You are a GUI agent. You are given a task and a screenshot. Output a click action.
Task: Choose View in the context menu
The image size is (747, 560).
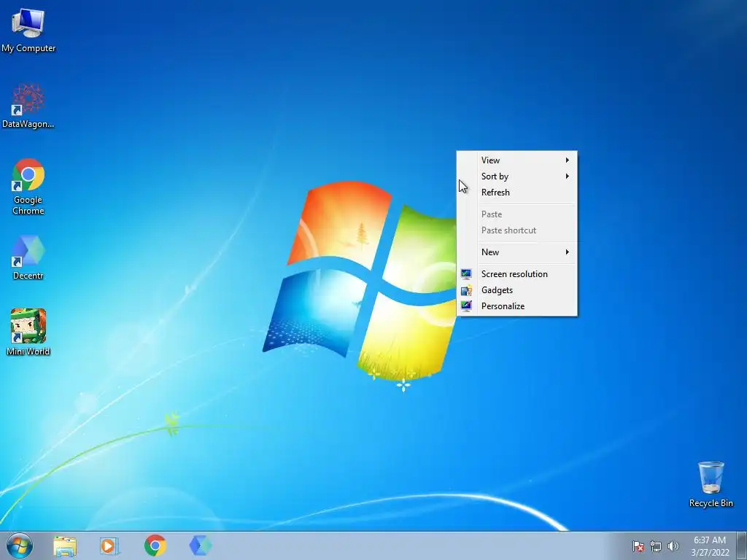click(x=517, y=160)
